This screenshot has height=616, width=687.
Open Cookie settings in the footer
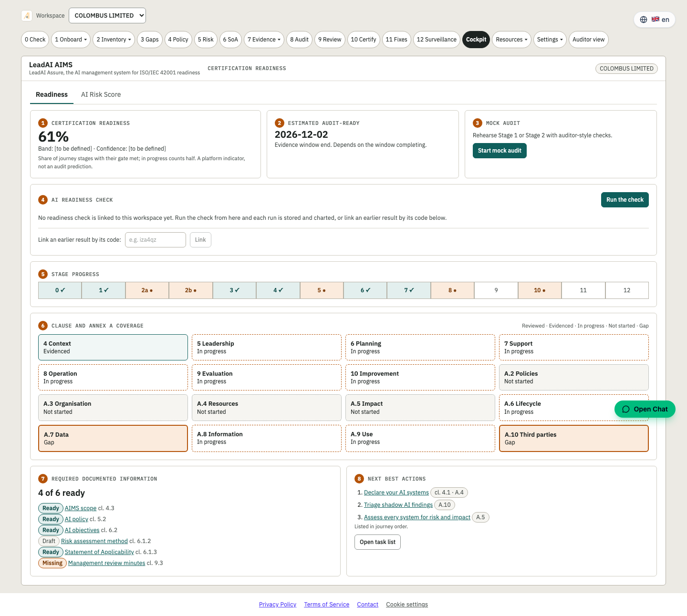(407, 605)
